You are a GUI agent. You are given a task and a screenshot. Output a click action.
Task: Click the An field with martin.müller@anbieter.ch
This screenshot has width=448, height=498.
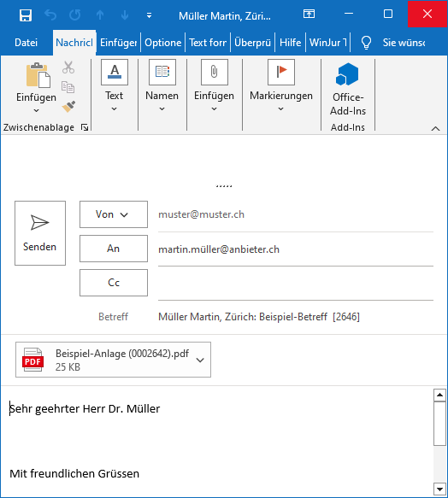click(x=296, y=249)
